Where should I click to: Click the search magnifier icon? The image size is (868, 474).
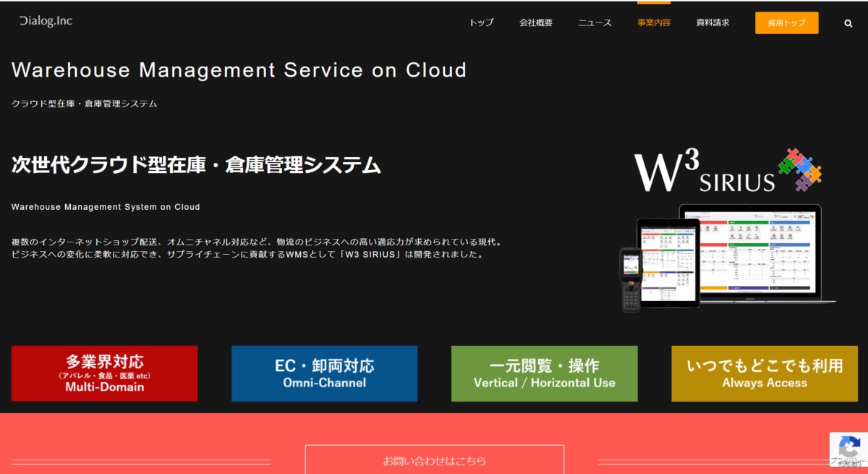848,22
